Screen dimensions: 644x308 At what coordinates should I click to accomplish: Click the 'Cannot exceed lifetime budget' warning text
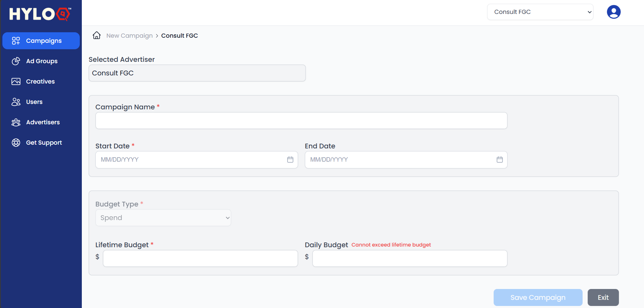tap(391, 245)
